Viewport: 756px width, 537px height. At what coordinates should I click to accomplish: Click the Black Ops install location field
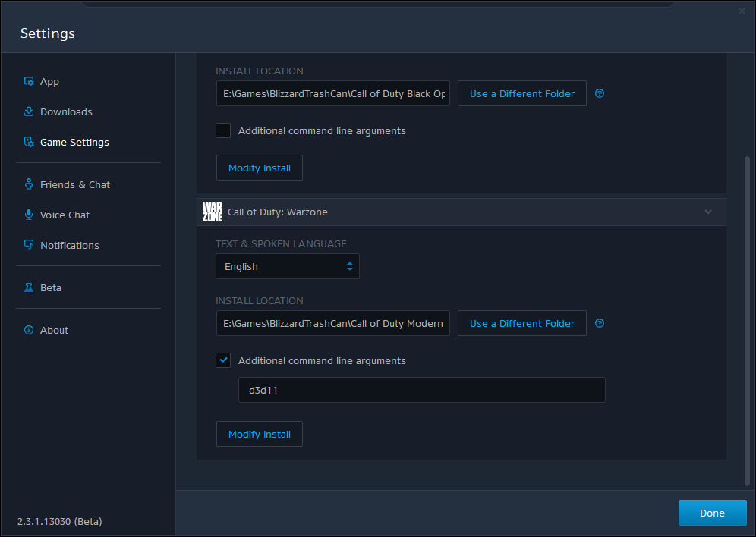click(x=333, y=93)
